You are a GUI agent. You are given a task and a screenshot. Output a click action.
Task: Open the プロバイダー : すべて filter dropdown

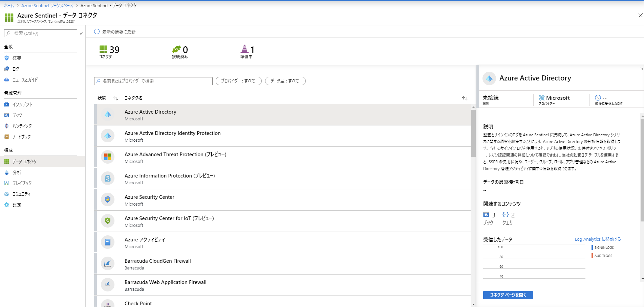click(x=238, y=81)
